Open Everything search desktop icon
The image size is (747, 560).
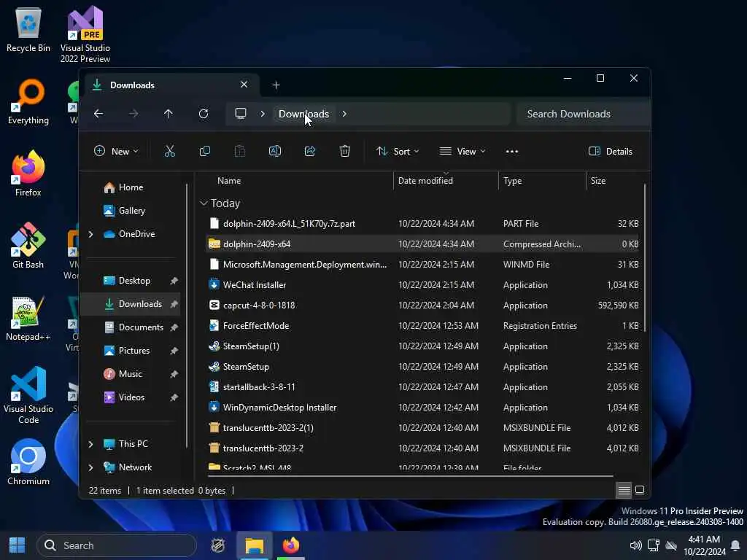tap(28, 102)
